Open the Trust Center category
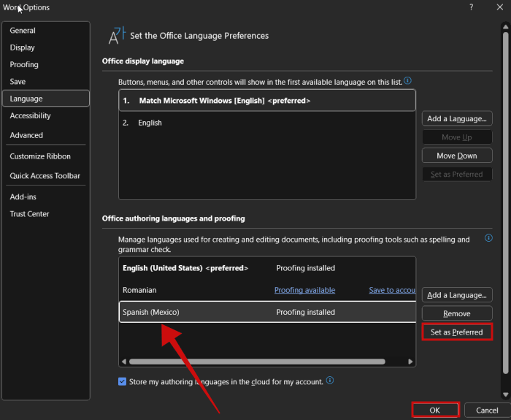This screenshot has height=420, width=511. (x=29, y=214)
